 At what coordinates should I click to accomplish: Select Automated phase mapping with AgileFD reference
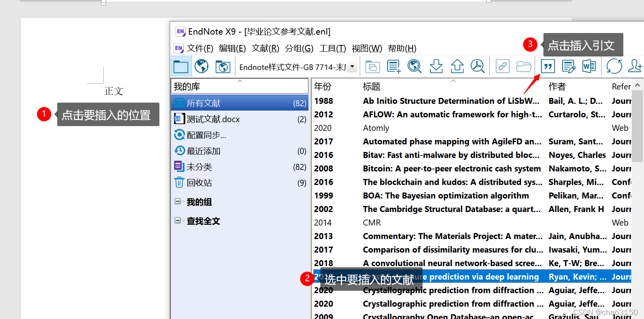tap(472, 142)
